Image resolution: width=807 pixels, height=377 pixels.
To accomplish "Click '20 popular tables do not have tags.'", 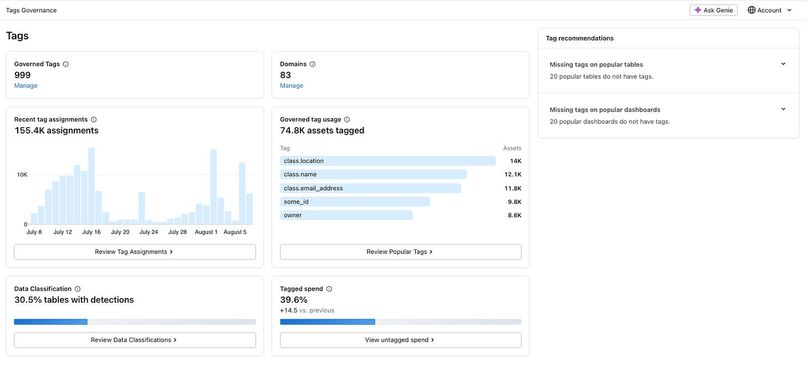I will click(x=602, y=77).
